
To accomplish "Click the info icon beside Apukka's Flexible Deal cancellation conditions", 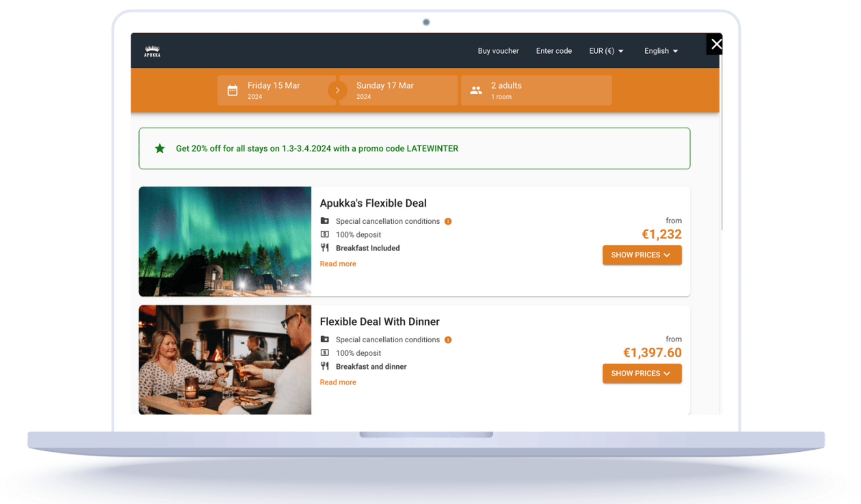I will (x=448, y=221).
